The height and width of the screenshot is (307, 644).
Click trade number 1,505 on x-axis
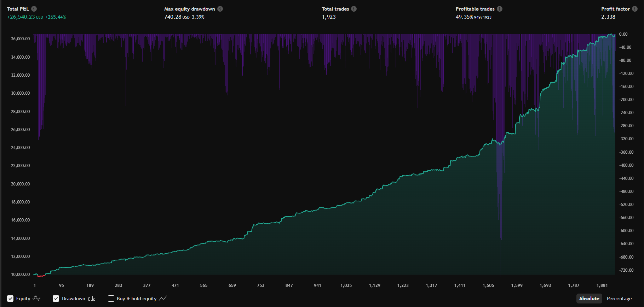click(x=488, y=285)
